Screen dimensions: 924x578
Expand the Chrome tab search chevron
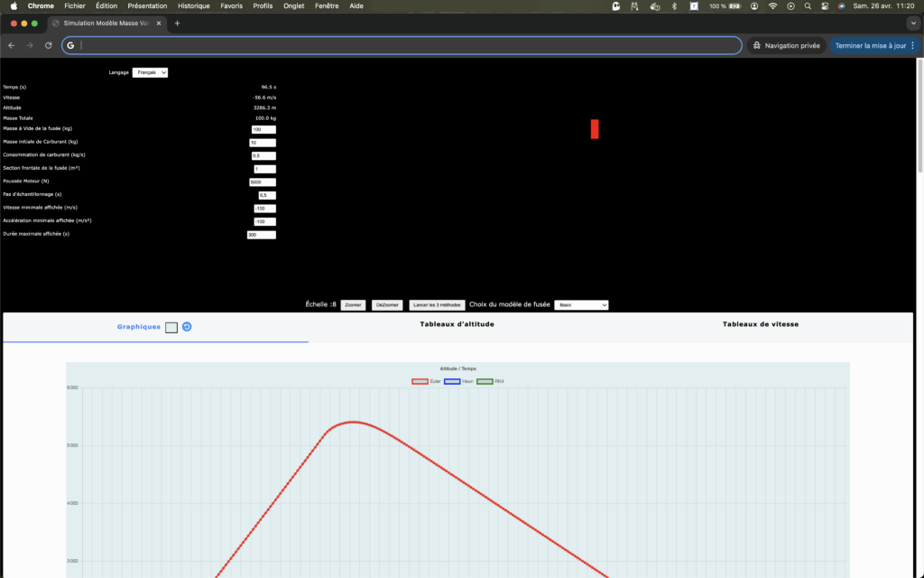click(913, 23)
